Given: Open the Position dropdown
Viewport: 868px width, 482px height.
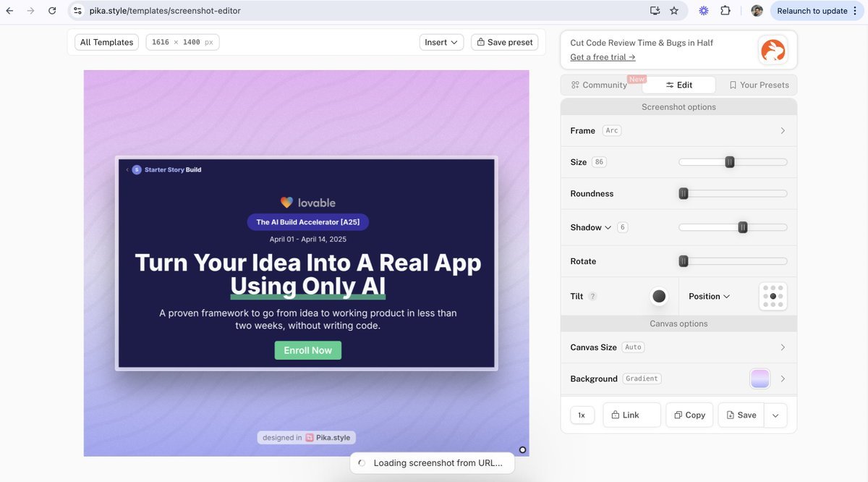Looking at the screenshot, I should [x=710, y=296].
